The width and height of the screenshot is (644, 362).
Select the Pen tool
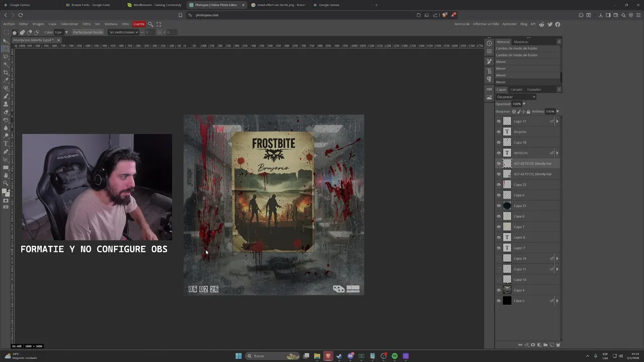click(x=6, y=151)
